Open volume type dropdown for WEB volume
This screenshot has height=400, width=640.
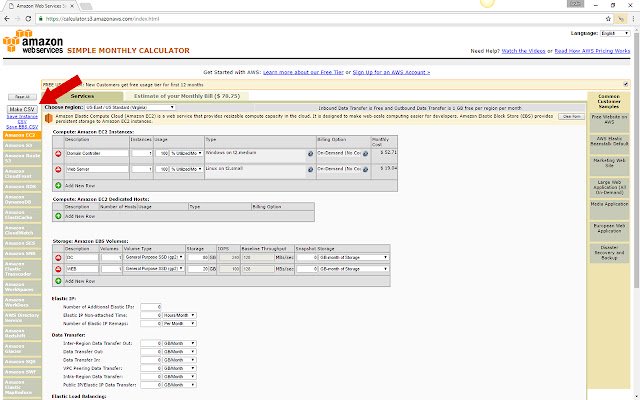(154, 269)
